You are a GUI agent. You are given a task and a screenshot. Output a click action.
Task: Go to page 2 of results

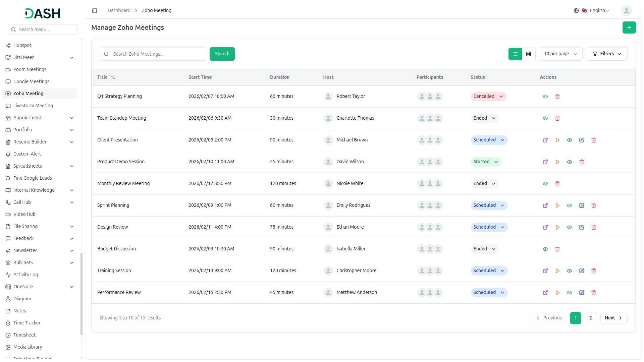590,318
